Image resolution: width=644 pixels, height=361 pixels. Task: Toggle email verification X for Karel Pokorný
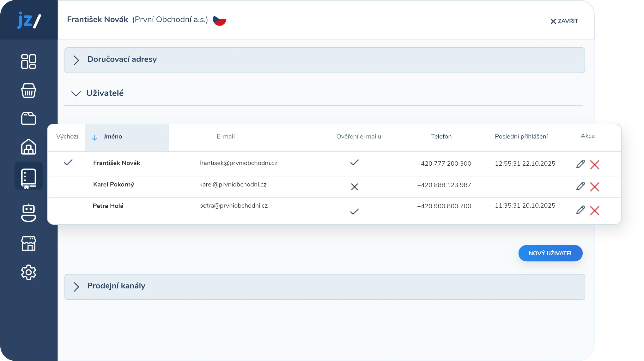354,187
